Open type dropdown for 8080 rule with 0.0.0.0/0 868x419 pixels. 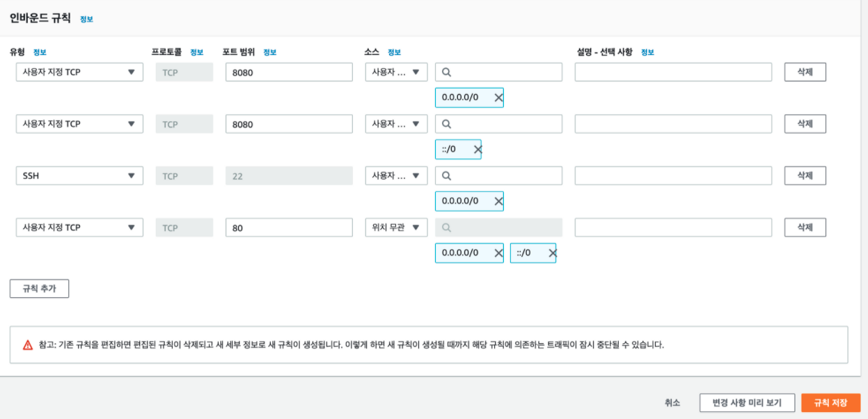pos(79,72)
